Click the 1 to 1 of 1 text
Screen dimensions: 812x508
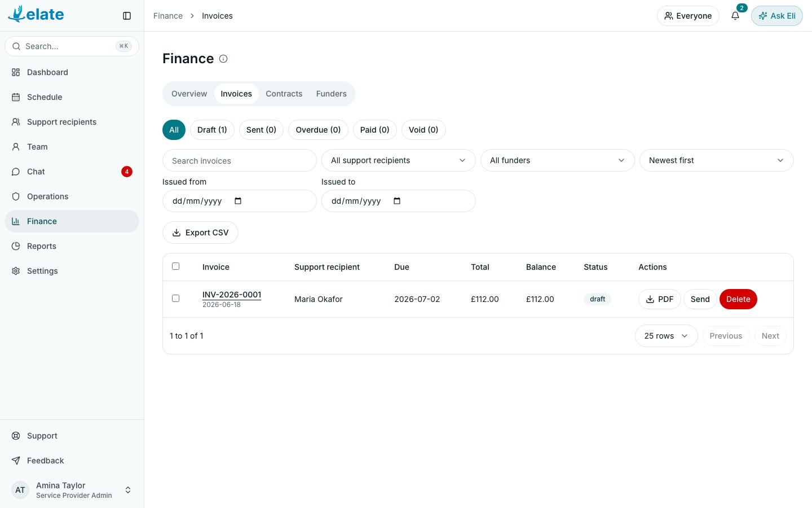[x=187, y=336]
